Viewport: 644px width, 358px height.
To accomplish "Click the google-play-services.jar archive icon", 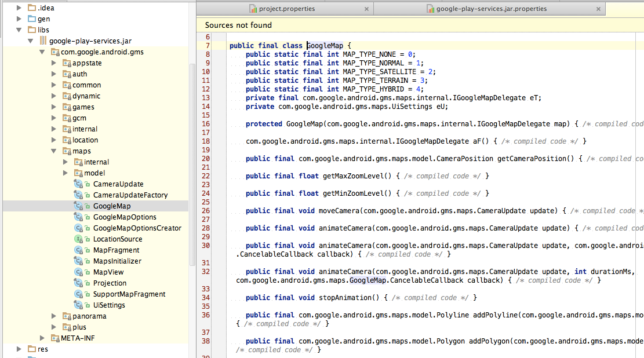I will [x=43, y=41].
